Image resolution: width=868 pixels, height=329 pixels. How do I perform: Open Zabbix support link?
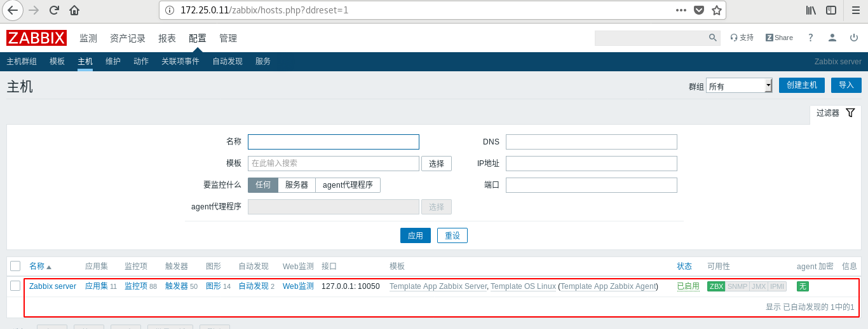742,38
